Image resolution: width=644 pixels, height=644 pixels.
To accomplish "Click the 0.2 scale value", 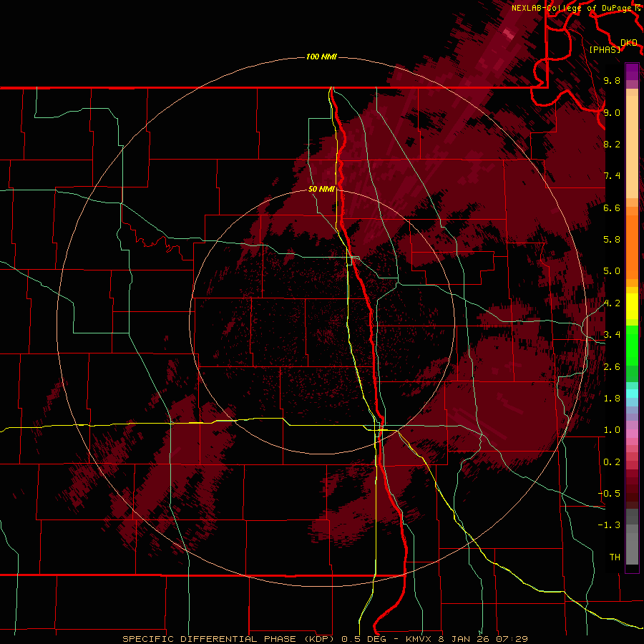I will 612,462.
